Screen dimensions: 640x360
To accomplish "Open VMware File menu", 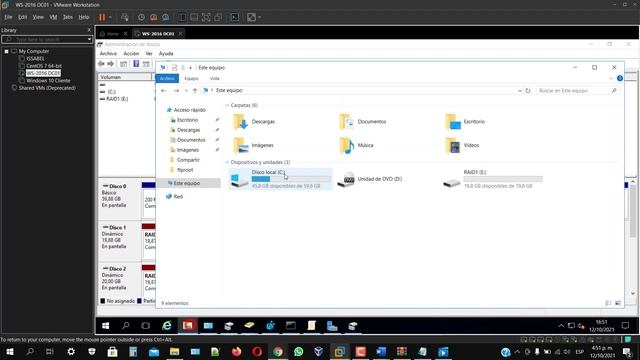I will tap(8, 17).
